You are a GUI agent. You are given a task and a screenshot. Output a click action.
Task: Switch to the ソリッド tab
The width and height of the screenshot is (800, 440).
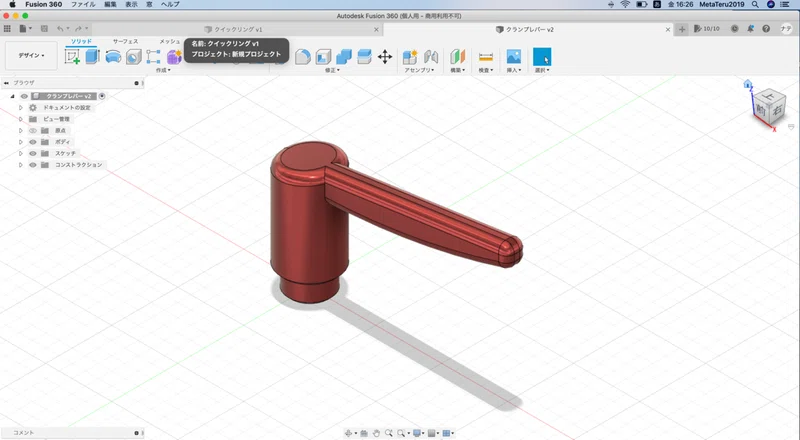[x=81, y=41]
